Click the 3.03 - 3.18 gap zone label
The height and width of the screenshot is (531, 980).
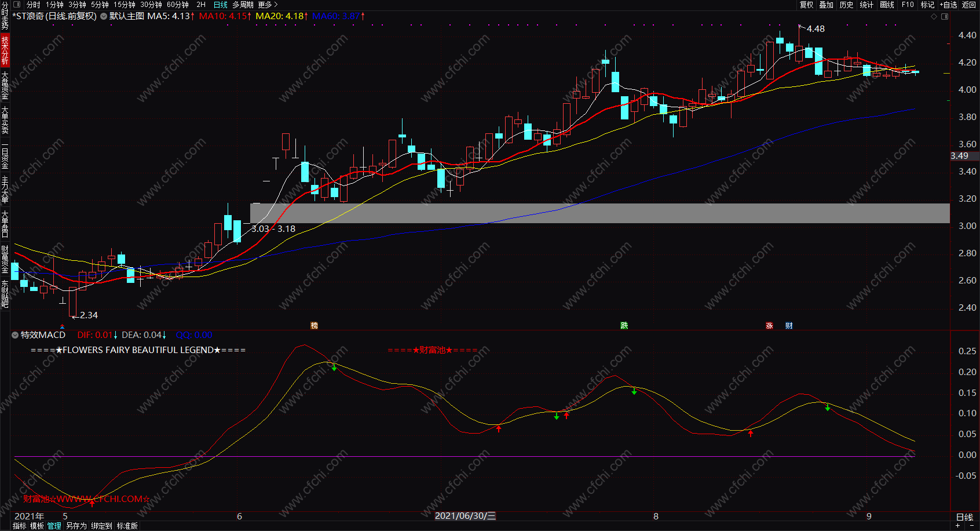coord(273,229)
